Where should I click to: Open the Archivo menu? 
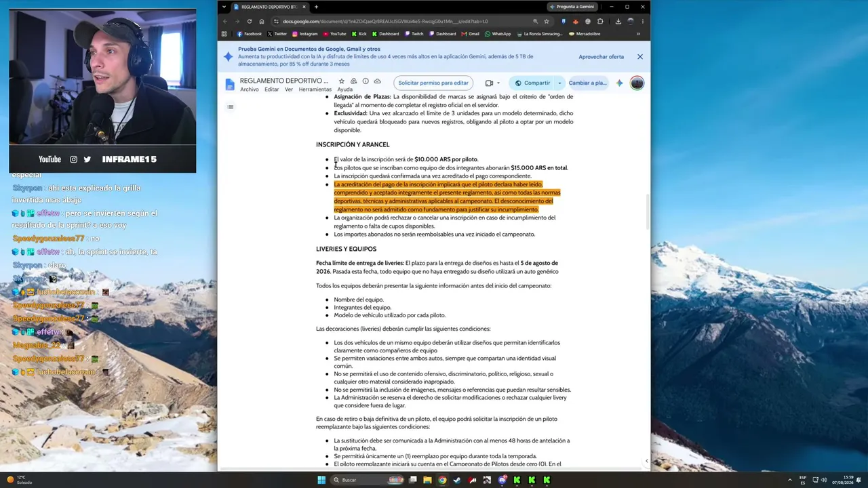pyautogui.click(x=249, y=89)
